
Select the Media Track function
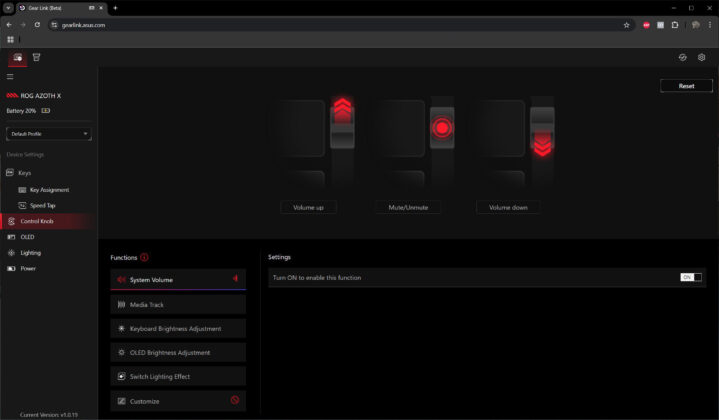pos(178,304)
